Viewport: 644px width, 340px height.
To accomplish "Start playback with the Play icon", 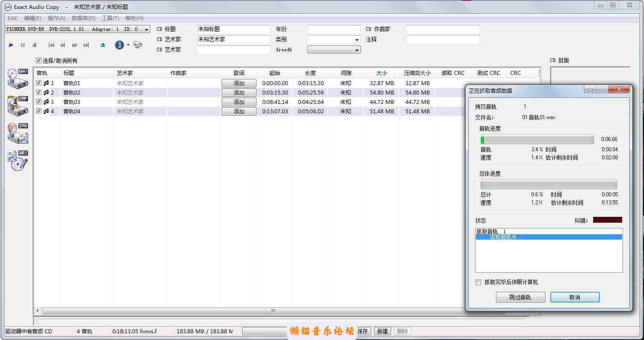I will pos(11,45).
